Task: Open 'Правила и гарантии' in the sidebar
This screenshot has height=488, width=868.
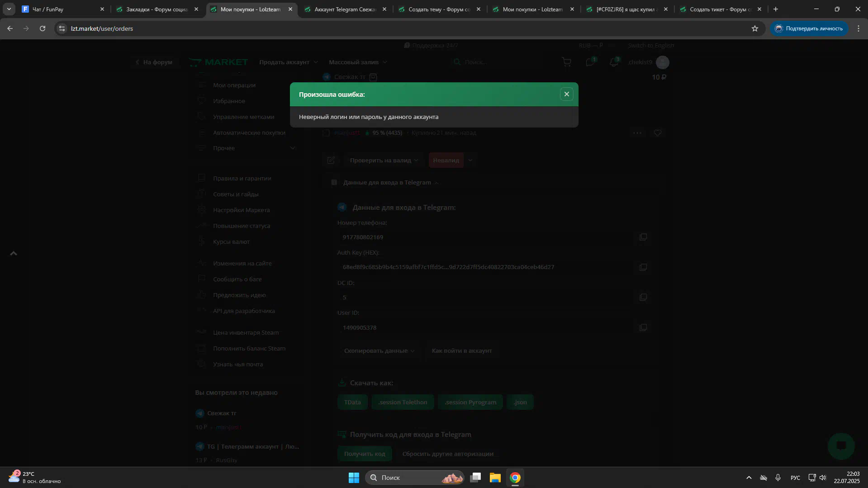Action: pyautogui.click(x=242, y=178)
